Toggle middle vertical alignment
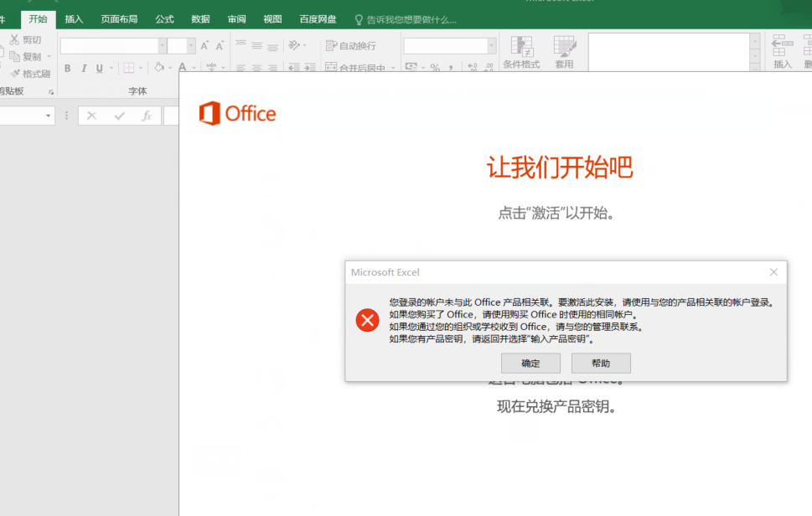The height and width of the screenshot is (516, 812). pos(257,45)
